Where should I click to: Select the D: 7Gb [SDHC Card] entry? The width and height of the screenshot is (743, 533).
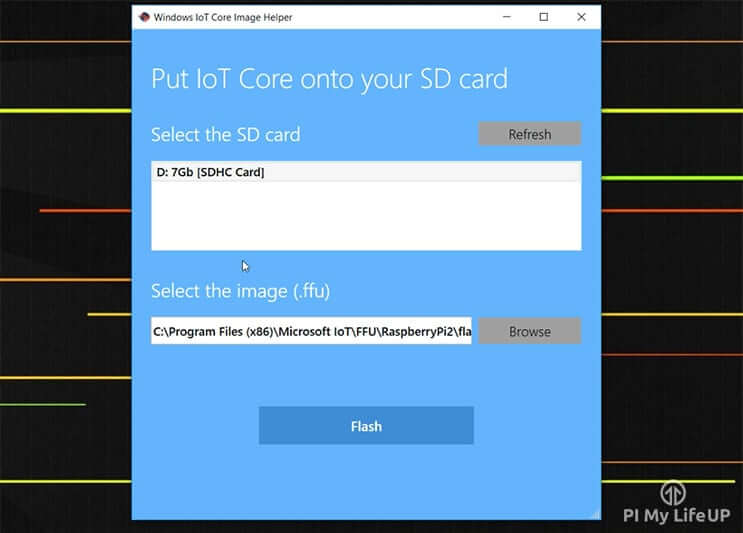(x=366, y=172)
